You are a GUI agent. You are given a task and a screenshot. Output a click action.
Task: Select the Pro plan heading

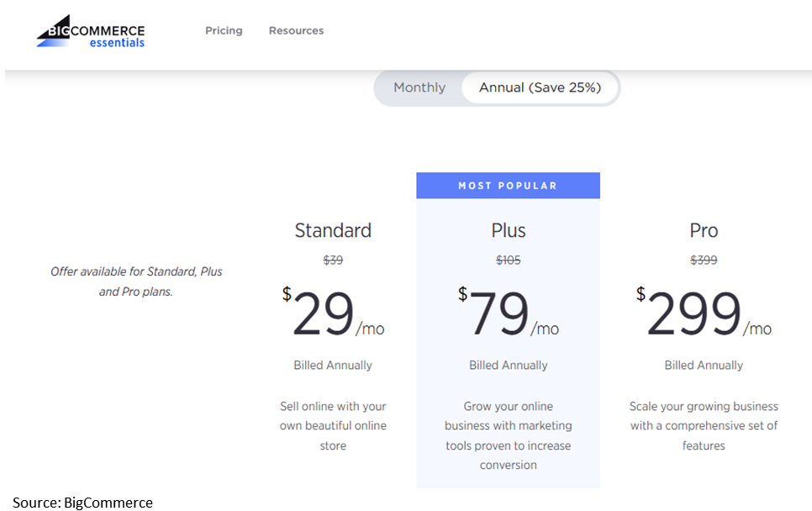pos(704,230)
